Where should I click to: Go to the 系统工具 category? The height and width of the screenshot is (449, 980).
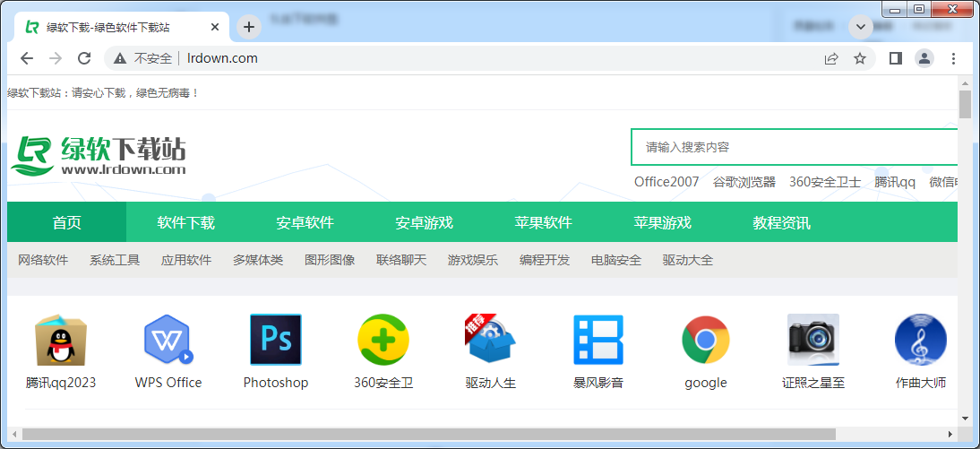point(115,260)
